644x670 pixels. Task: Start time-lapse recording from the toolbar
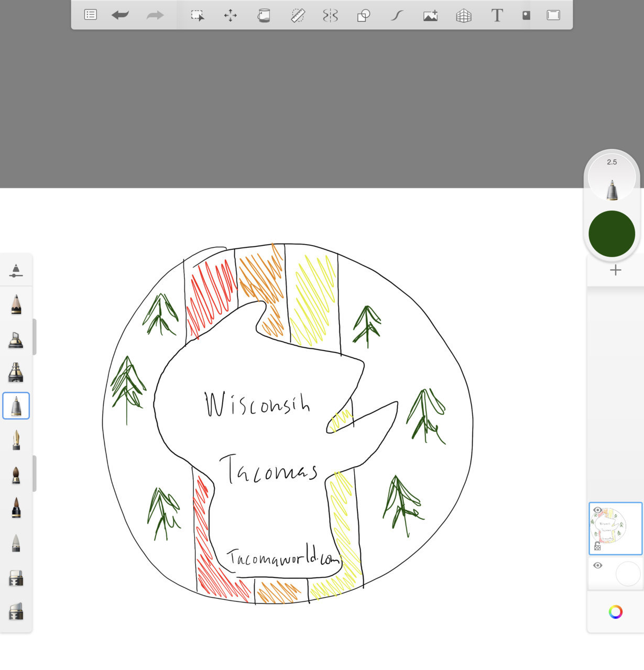tap(526, 15)
